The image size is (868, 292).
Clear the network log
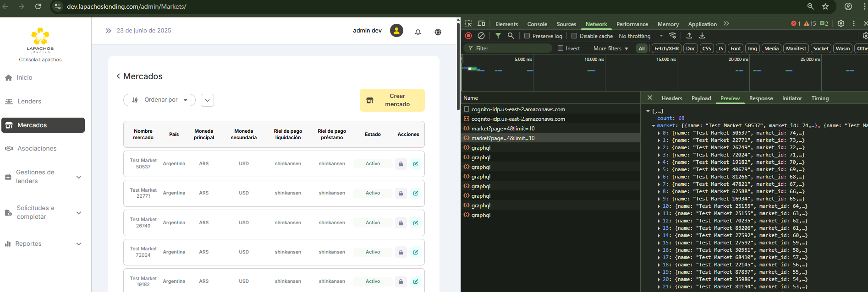(x=481, y=36)
